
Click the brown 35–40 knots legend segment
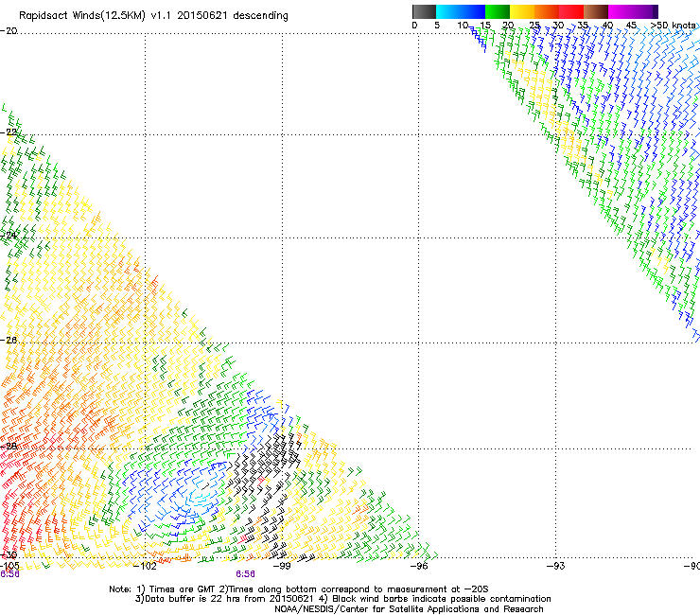pos(596,11)
